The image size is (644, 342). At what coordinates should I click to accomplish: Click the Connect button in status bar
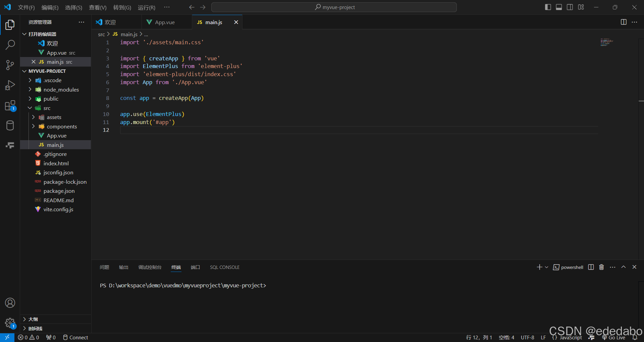(75, 338)
